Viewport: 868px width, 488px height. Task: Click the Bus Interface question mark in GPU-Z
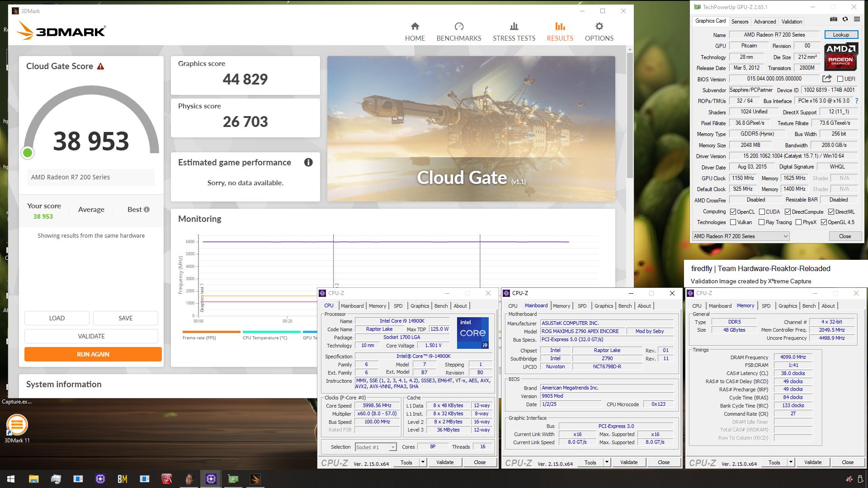click(x=856, y=101)
